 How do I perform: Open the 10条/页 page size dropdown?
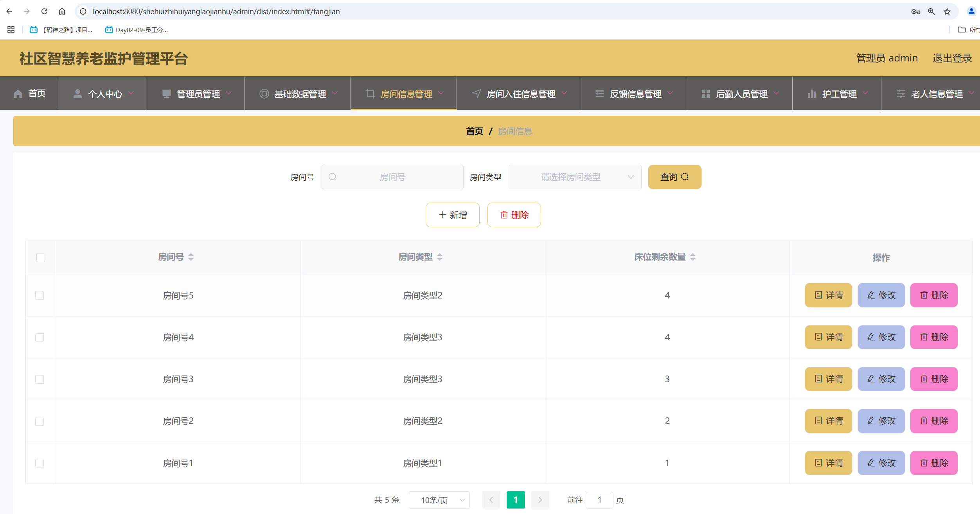point(439,500)
